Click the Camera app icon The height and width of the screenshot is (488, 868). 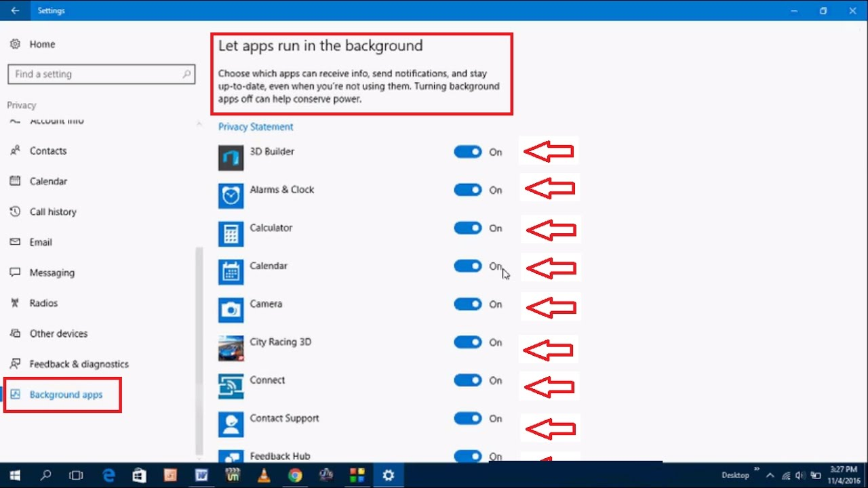pyautogui.click(x=231, y=310)
